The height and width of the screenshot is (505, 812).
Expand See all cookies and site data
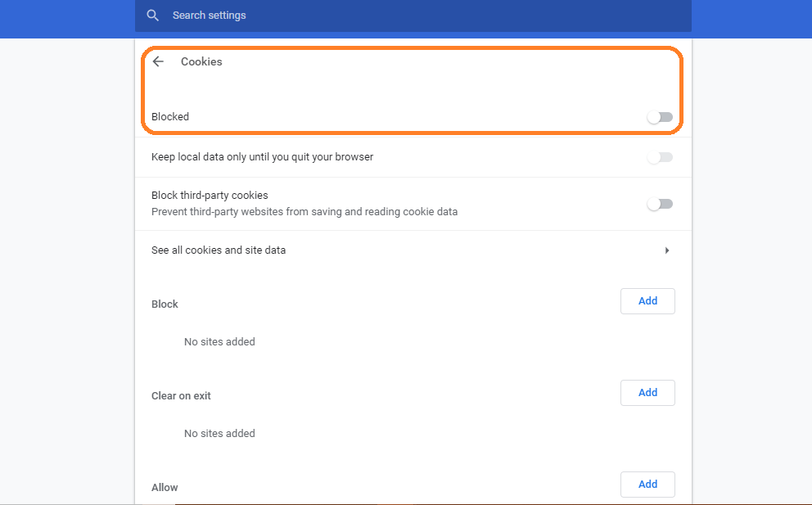pyautogui.click(x=219, y=250)
